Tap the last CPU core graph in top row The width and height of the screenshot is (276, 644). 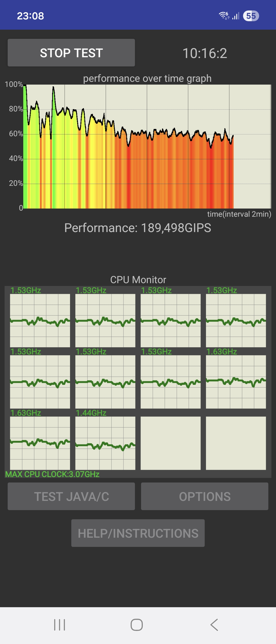236,320
